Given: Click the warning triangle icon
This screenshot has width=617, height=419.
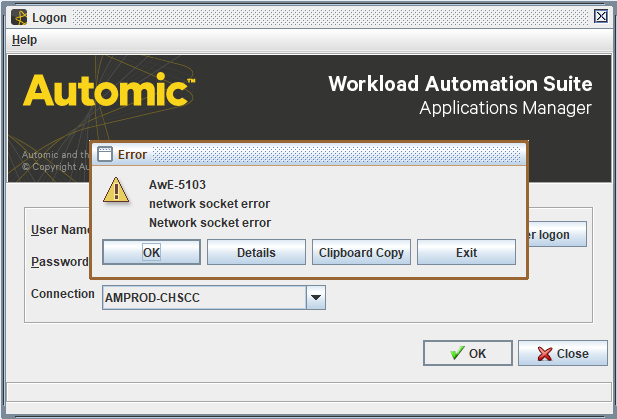Looking at the screenshot, I should pos(116,190).
